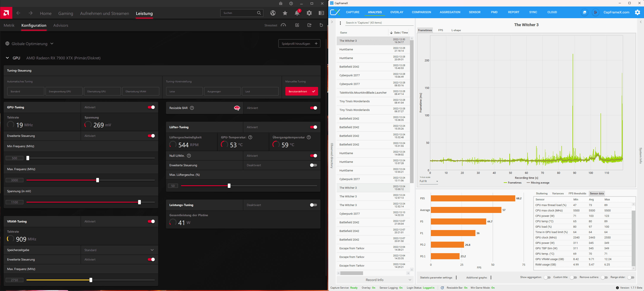This screenshot has width=644, height=291.
Task: Click the Übergangstemperatur help icon
Action: pos(309,137)
